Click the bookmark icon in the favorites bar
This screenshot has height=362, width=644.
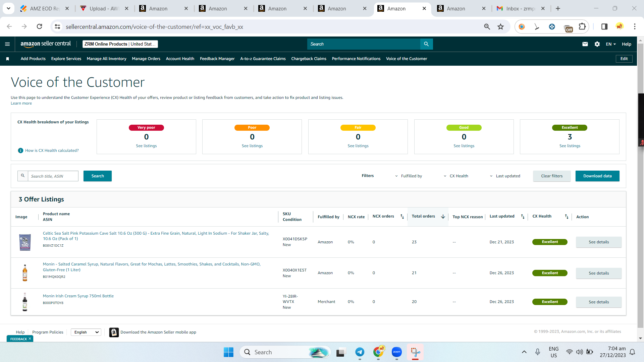(x=7, y=59)
